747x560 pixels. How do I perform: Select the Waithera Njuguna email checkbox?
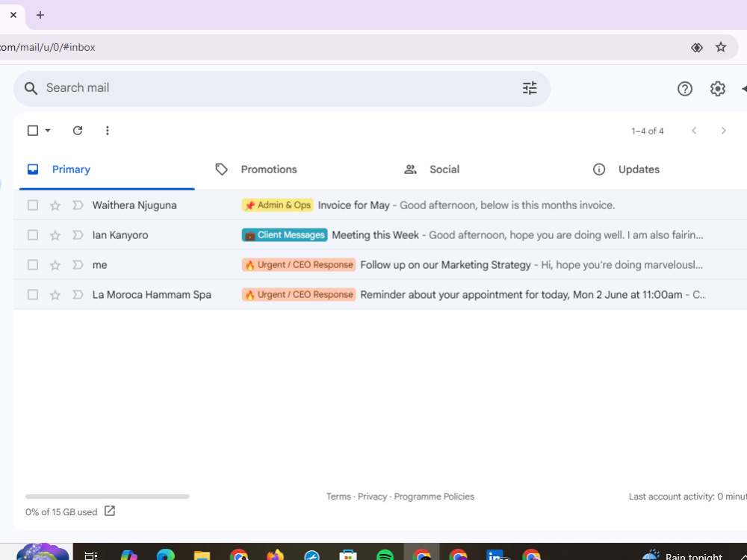[33, 205]
